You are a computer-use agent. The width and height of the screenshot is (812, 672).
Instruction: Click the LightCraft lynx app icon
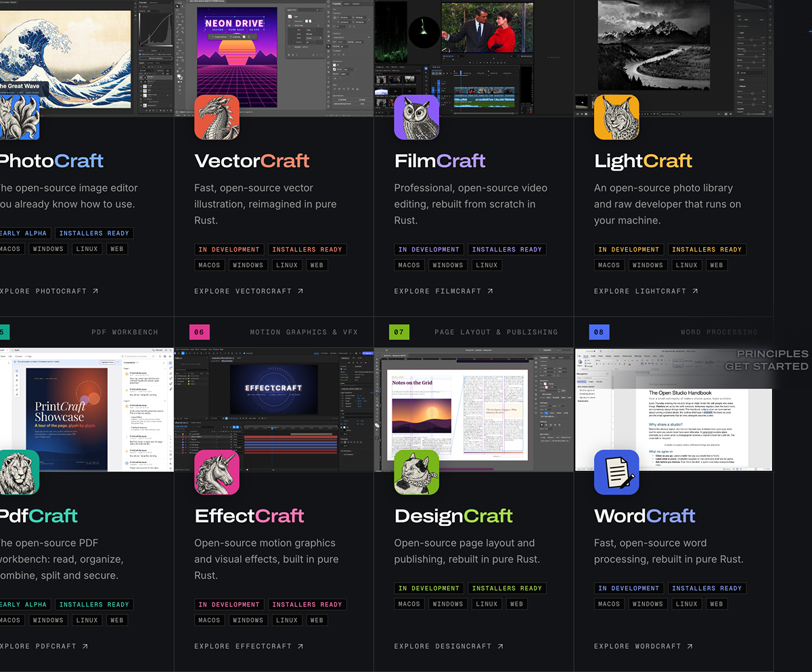(x=616, y=117)
